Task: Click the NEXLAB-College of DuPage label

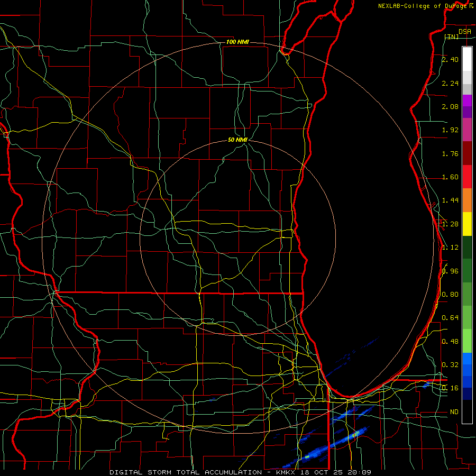Action: (x=424, y=6)
